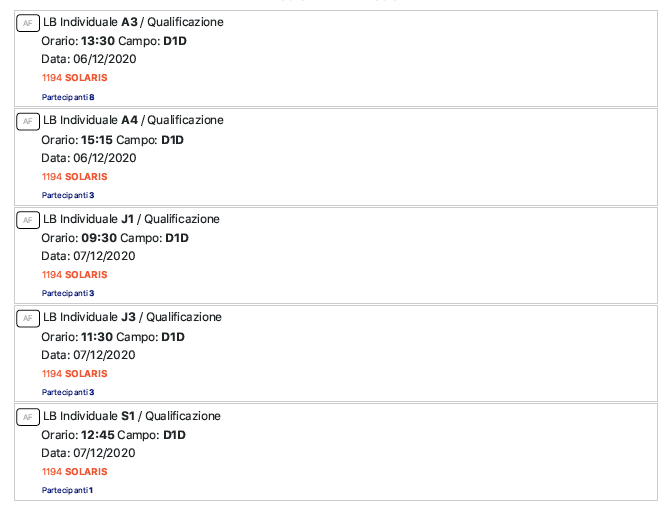Click the AF badge on the J1 entry
Viewport: 667px width, 516px height.
click(28, 220)
